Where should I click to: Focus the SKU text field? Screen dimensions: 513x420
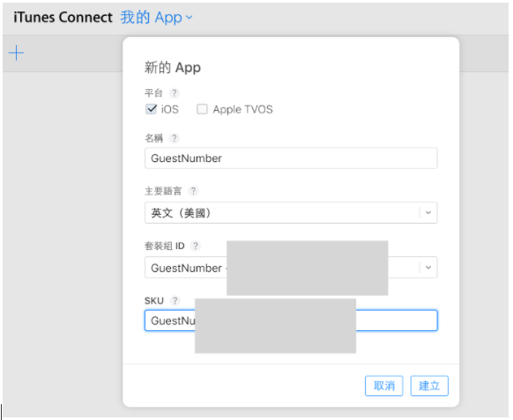pos(291,321)
